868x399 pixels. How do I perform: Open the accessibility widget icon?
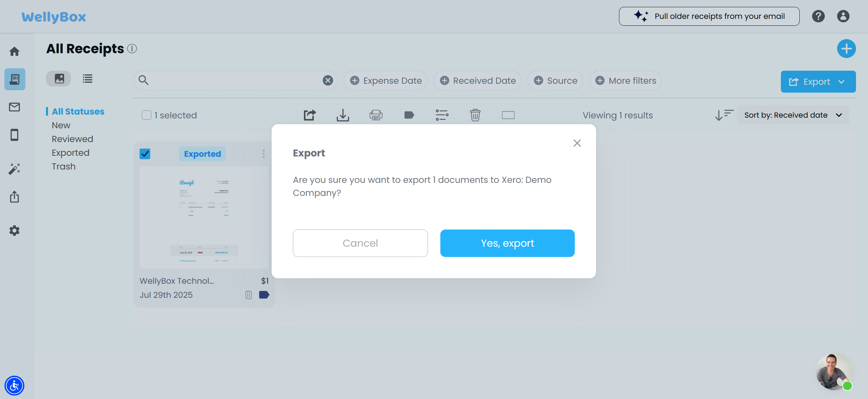pyautogui.click(x=14, y=386)
